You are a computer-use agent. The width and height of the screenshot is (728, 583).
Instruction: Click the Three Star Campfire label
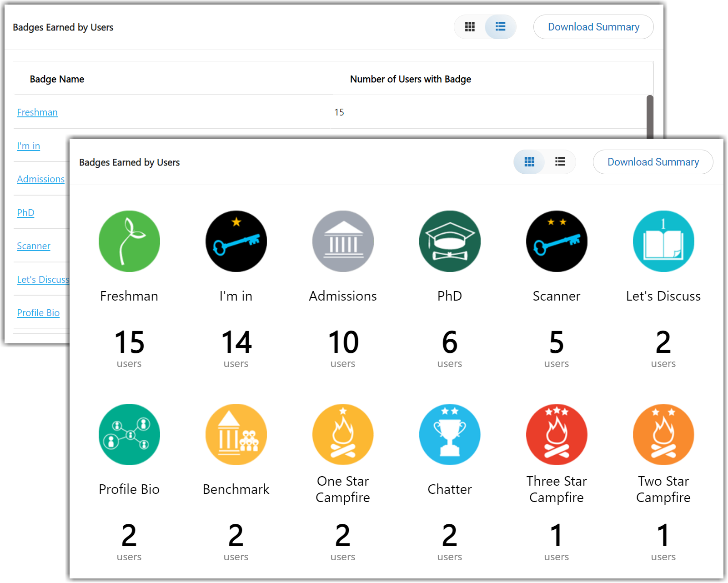557,489
